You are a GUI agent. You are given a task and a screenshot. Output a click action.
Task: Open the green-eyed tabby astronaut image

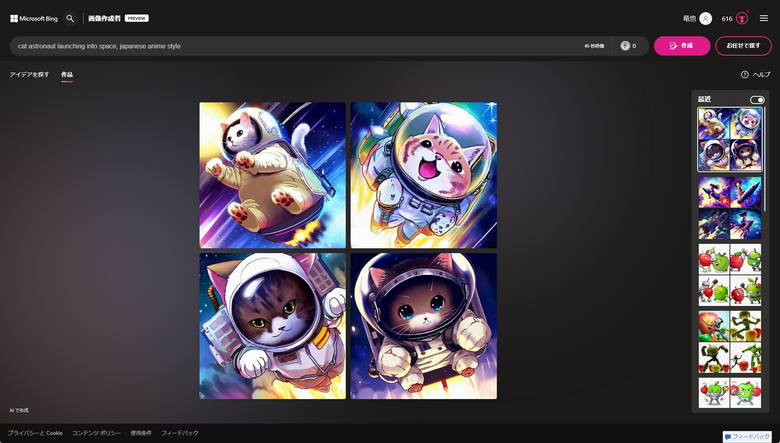point(273,326)
